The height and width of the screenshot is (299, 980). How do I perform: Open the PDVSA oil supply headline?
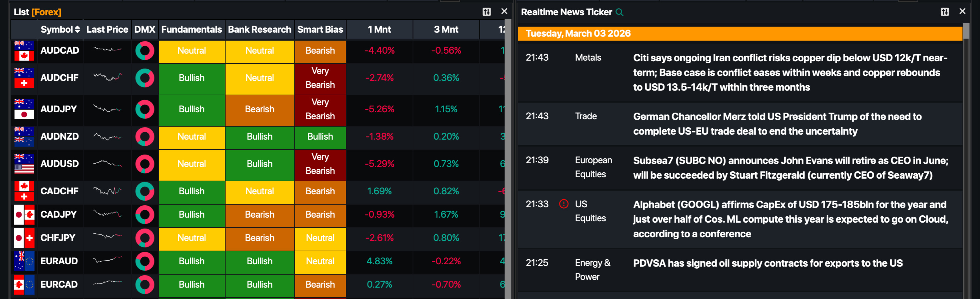coord(767,263)
